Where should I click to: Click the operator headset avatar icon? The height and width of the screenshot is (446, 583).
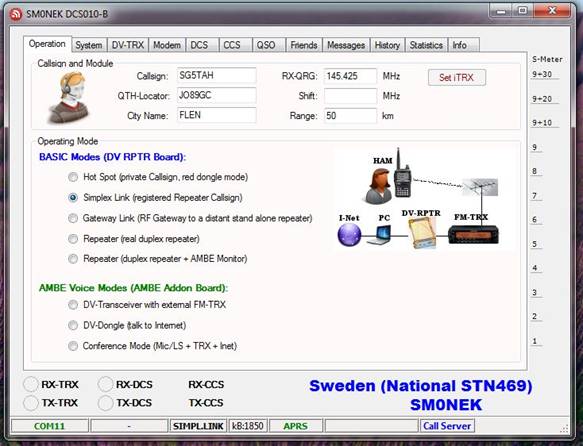68,97
